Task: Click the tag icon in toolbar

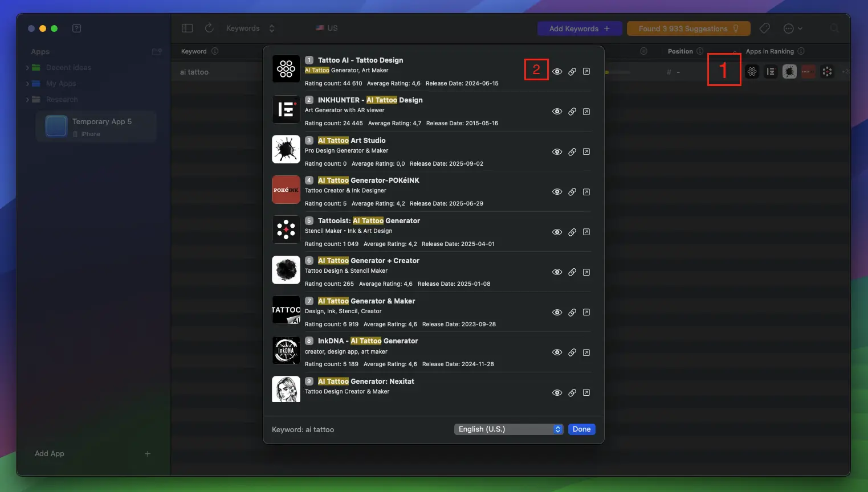Action: (x=765, y=28)
